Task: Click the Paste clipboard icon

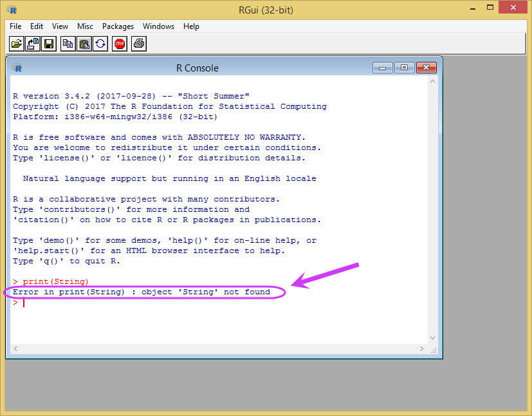Action: coord(84,44)
